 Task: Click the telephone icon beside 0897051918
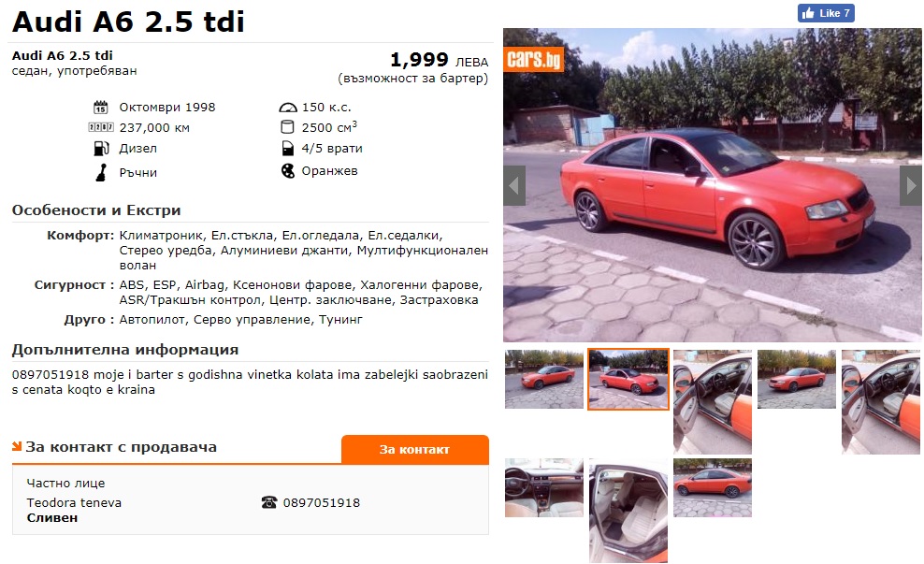(269, 502)
